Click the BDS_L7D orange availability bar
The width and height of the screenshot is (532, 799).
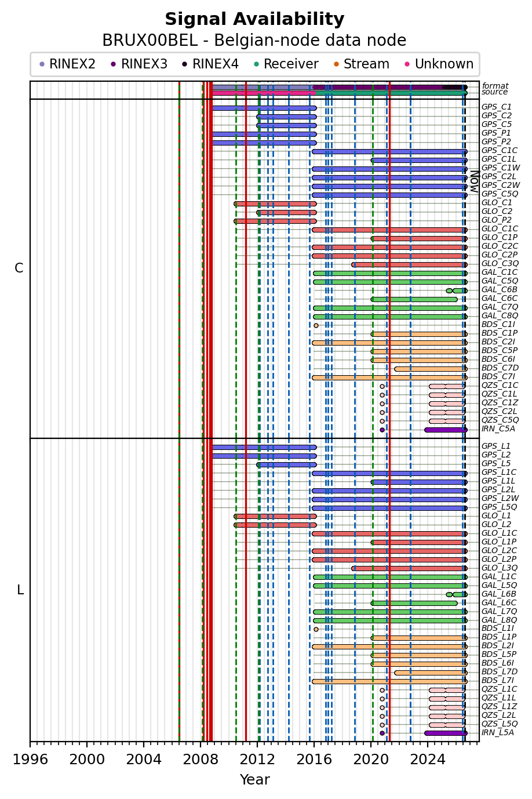point(431,673)
